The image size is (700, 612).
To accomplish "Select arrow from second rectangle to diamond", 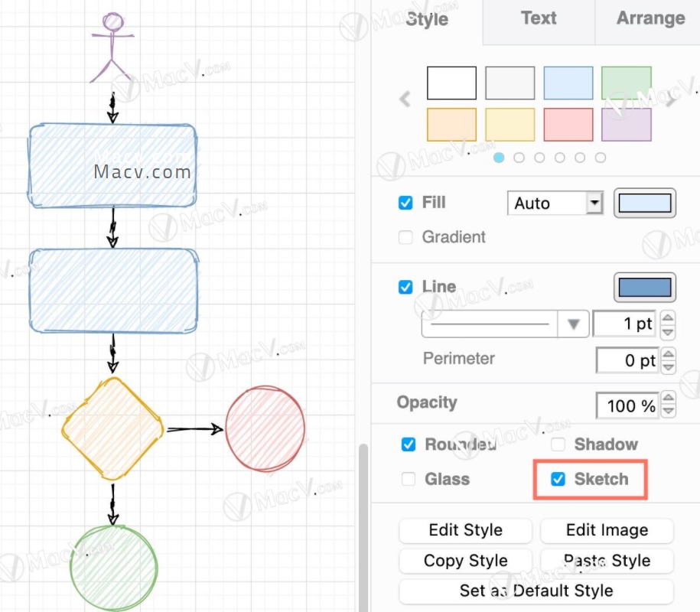I will (113, 353).
